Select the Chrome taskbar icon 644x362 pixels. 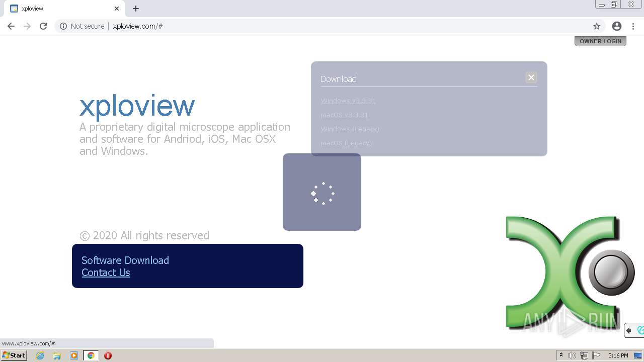(x=91, y=355)
